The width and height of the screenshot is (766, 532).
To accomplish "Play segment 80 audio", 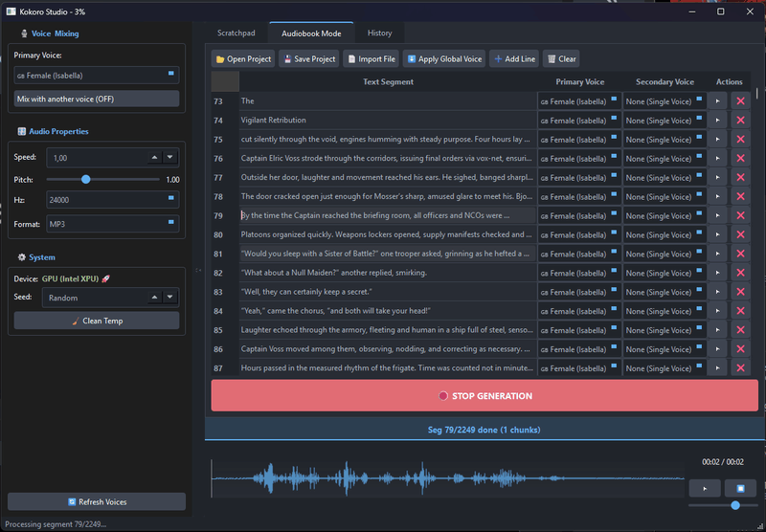I will click(x=717, y=234).
